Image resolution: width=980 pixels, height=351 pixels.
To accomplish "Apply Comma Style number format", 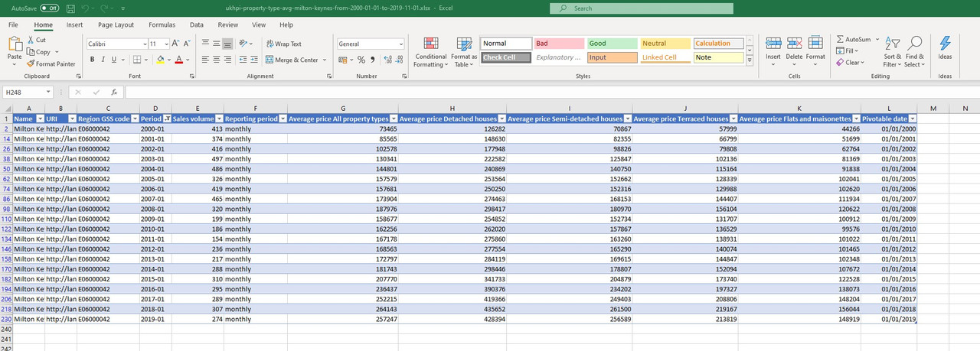I will [373, 59].
